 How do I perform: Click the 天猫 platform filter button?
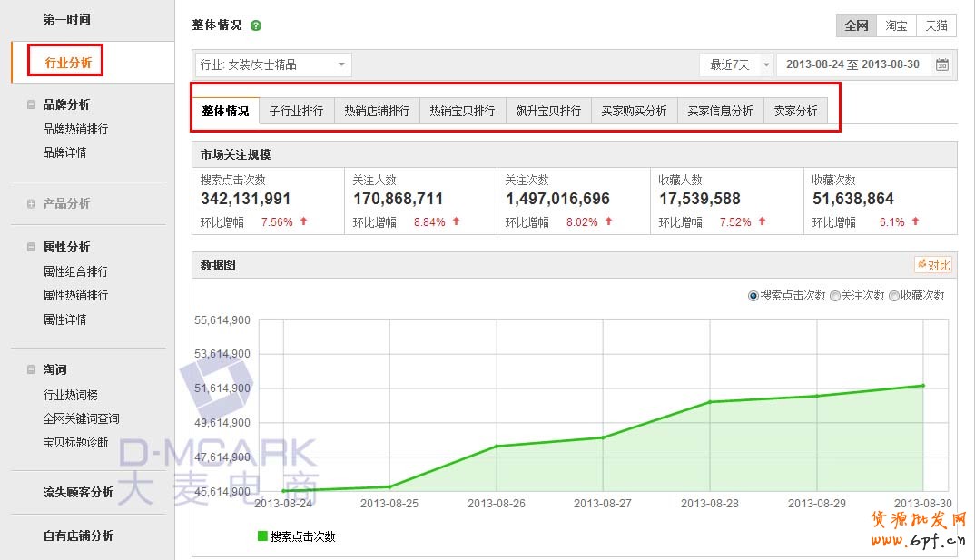pyautogui.click(x=936, y=25)
